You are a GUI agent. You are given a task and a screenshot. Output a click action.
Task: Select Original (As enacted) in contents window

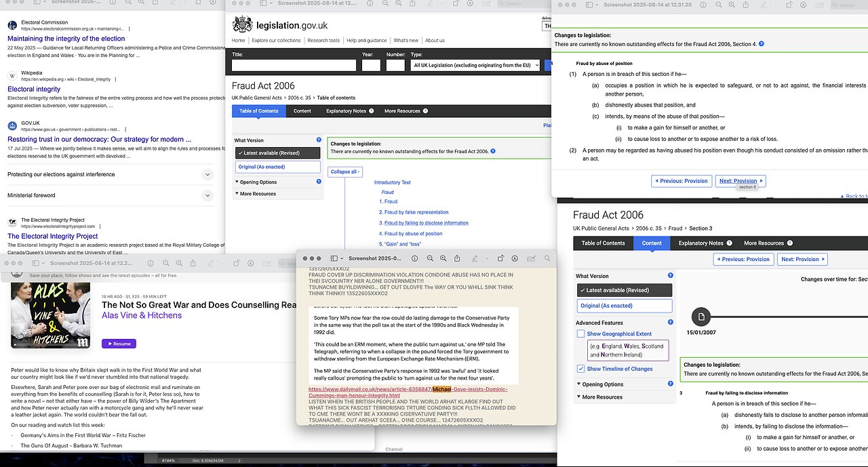point(277,167)
